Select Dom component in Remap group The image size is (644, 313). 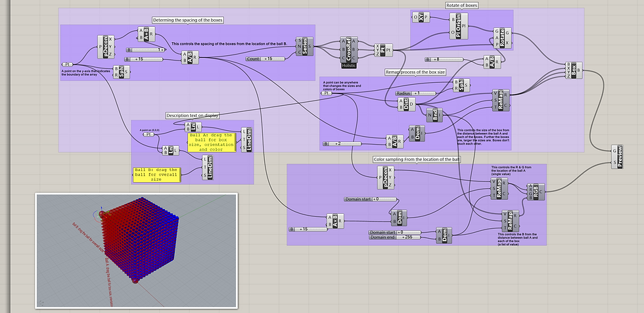pos(417,133)
